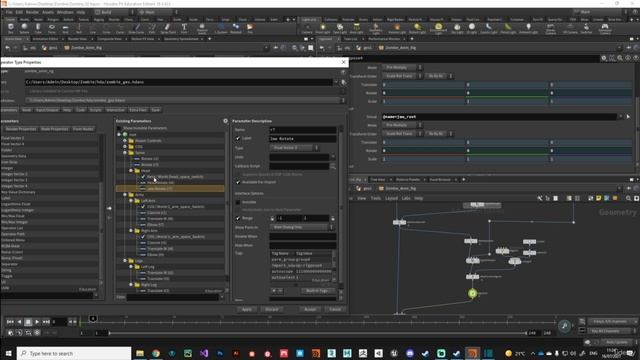Click the Apply button
This screenshot has height=360, width=640.
247,309
